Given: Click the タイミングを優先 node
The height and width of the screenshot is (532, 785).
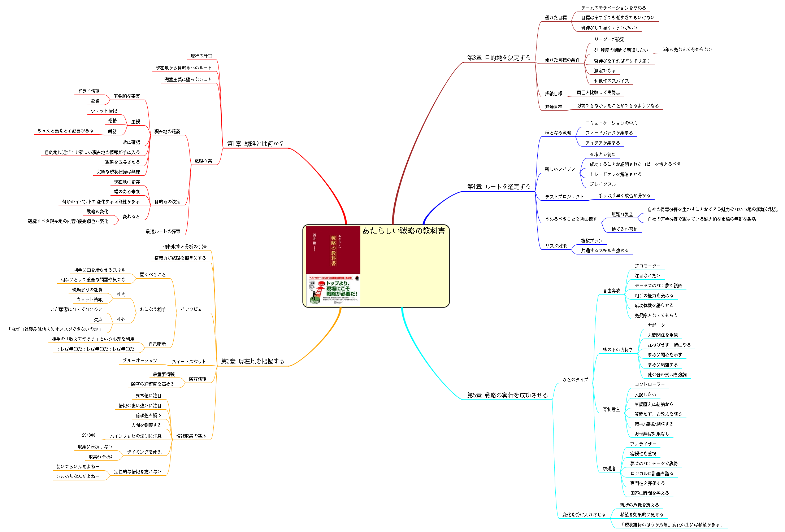Looking at the screenshot, I should pyautogui.click(x=144, y=452).
